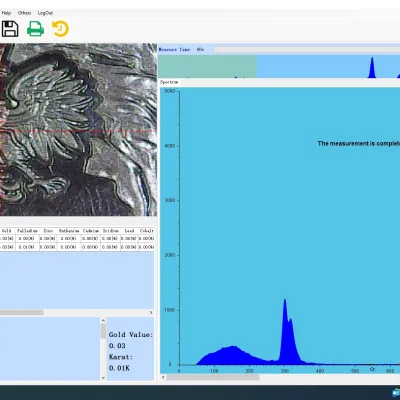Click the spectrum chart horizontal scrollbar thumb
This screenshot has width=400, height=400.
pos(213,377)
